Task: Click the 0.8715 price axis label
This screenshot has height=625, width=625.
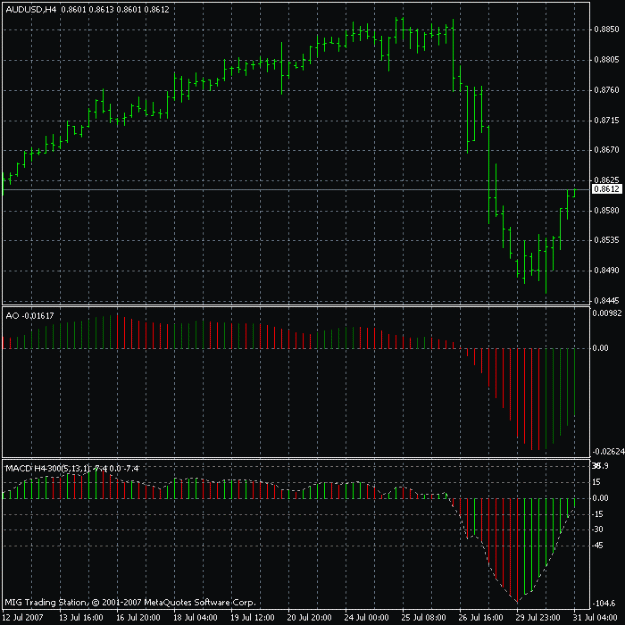Action: point(606,120)
